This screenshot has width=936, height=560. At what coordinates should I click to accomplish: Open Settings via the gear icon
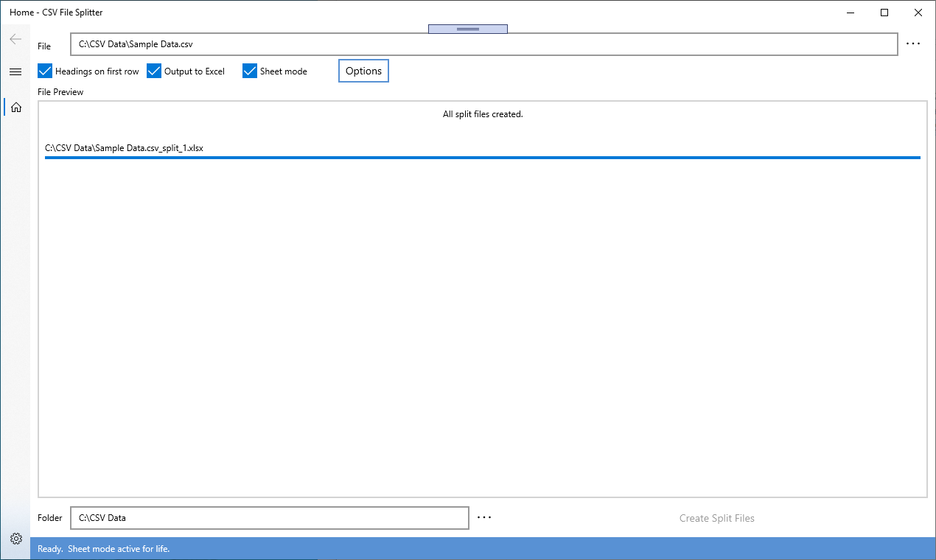point(15,539)
